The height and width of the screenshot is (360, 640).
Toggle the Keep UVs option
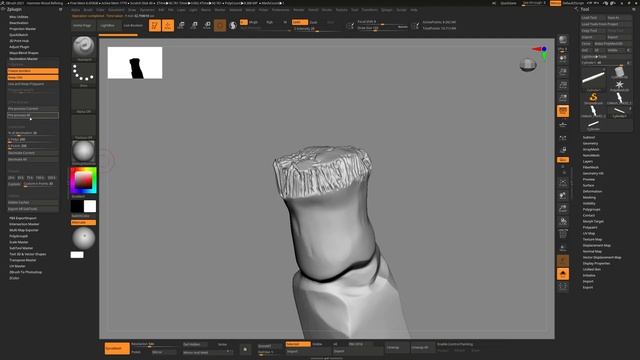(33, 77)
